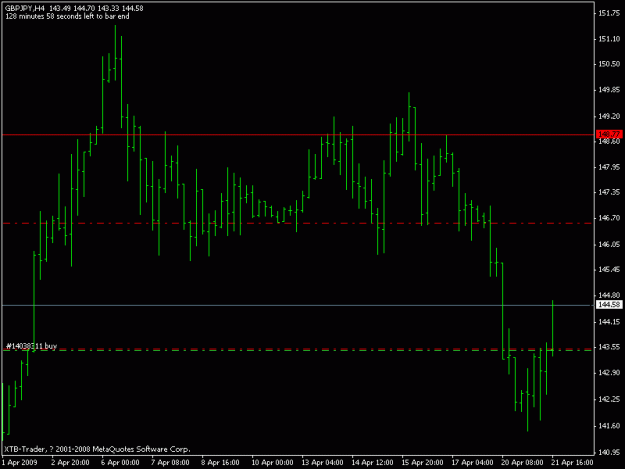Click the 143.55 price scale label
The width and height of the screenshot is (625, 469).
(609, 347)
